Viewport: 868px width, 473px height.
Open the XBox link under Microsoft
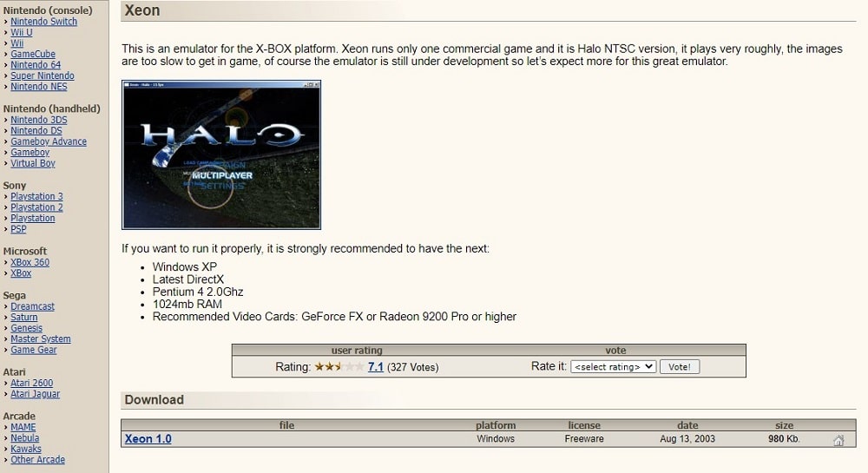[x=21, y=273]
